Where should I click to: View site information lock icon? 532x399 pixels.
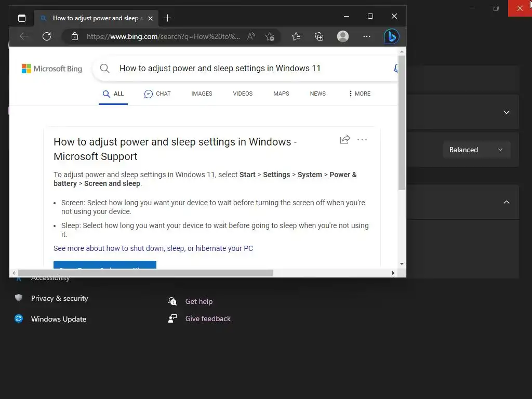pyautogui.click(x=75, y=36)
